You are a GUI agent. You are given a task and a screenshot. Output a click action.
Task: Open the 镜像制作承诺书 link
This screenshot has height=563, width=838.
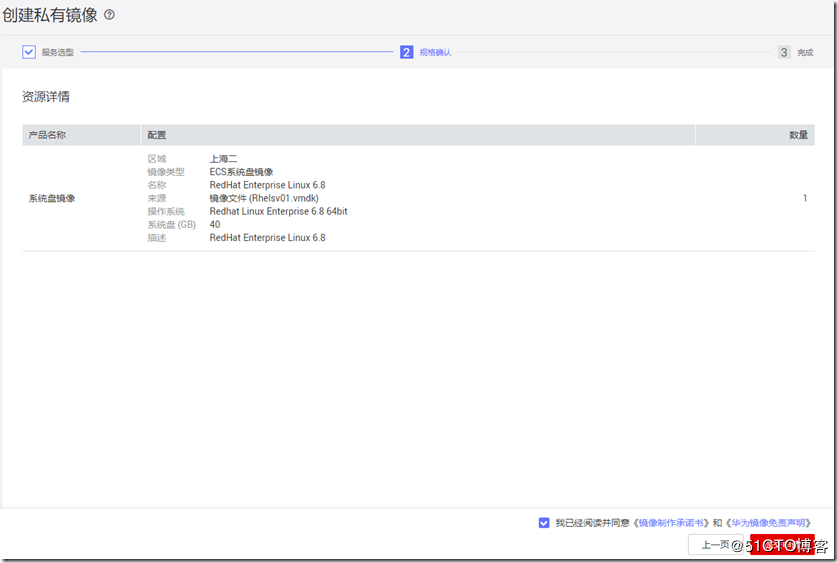pos(671,522)
